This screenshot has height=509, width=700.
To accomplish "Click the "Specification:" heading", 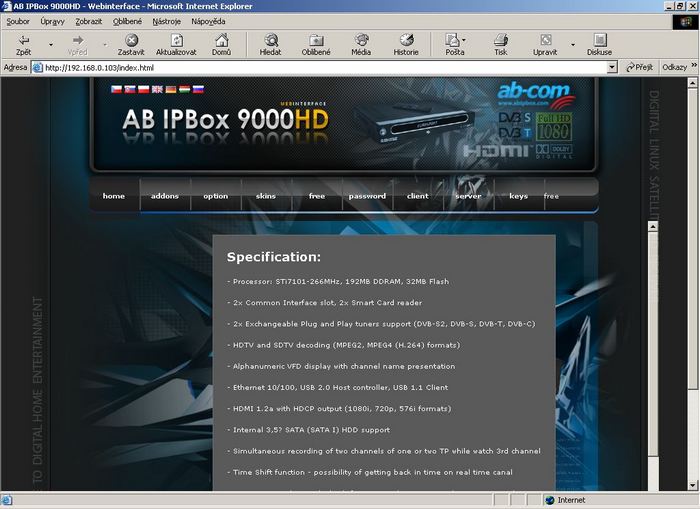I will coord(274,257).
